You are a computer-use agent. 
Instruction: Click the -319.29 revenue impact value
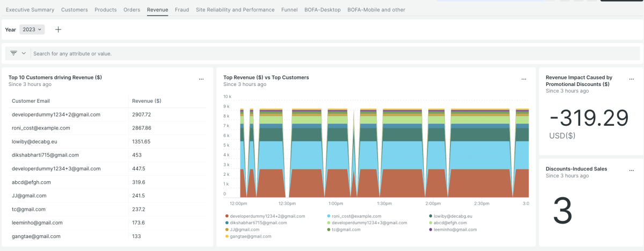590,118
